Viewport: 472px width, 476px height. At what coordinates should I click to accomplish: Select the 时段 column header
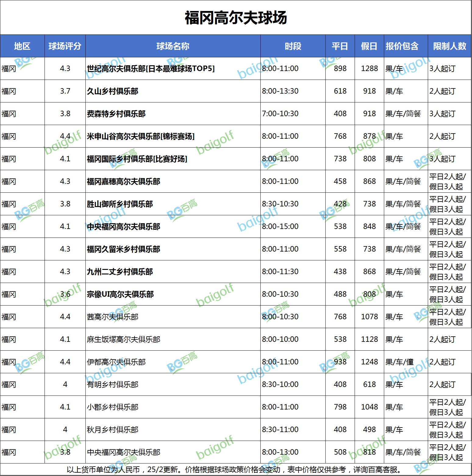coord(293,46)
